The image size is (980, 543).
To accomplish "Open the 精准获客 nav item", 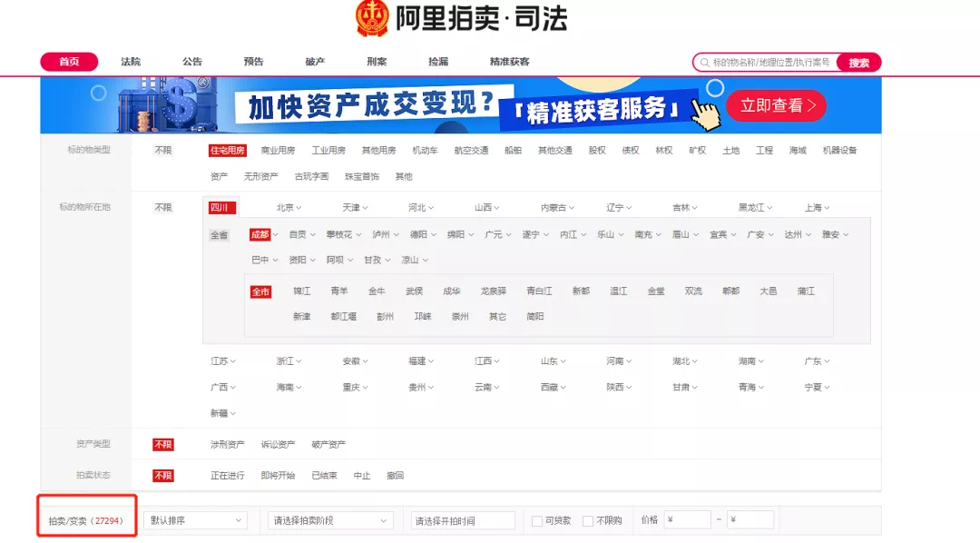I will 509,62.
